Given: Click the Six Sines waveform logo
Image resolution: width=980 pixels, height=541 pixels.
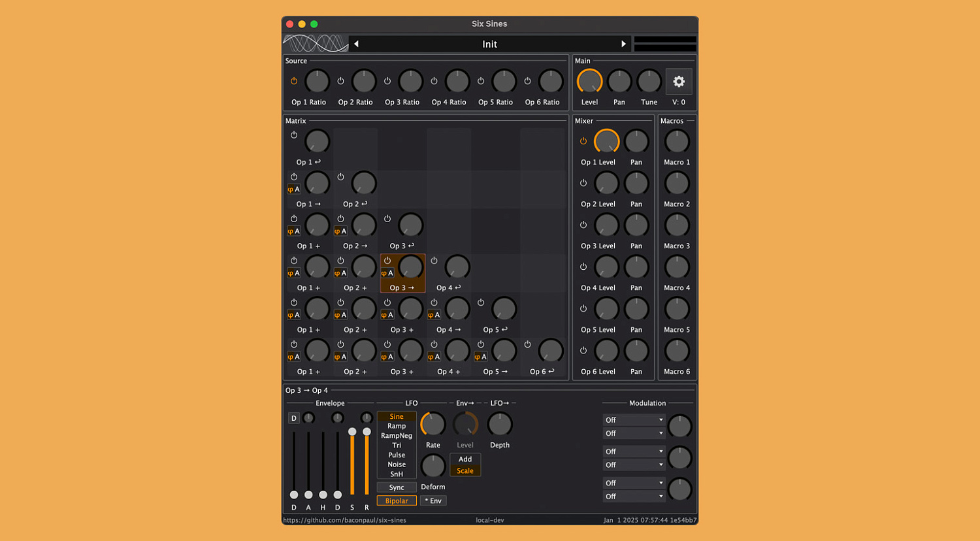Looking at the screenshot, I should [x=316, y=44].
